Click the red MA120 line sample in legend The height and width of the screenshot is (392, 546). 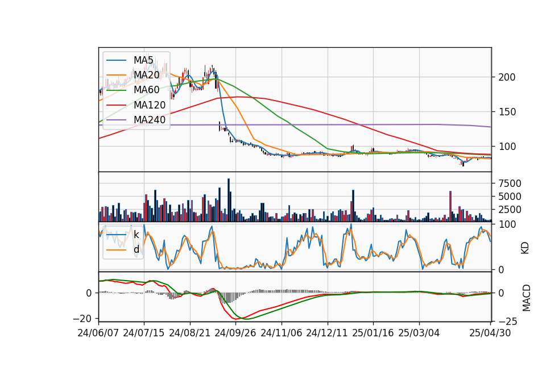click(117, 105)
